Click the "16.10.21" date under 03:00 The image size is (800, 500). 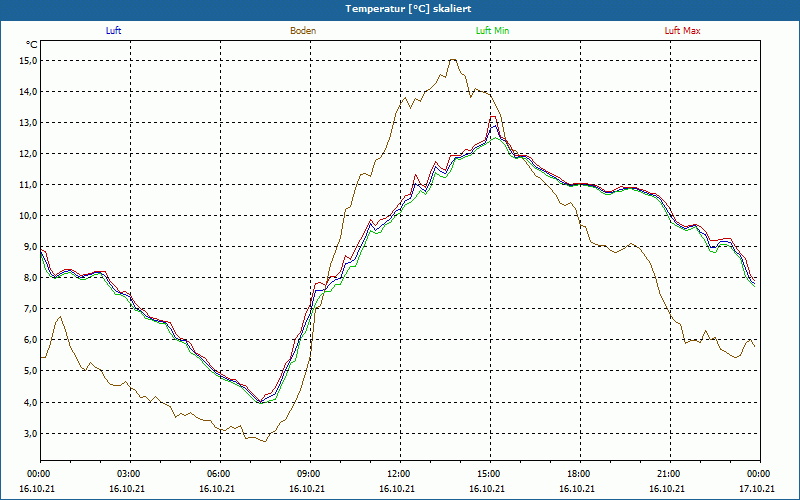coord(127,488)
